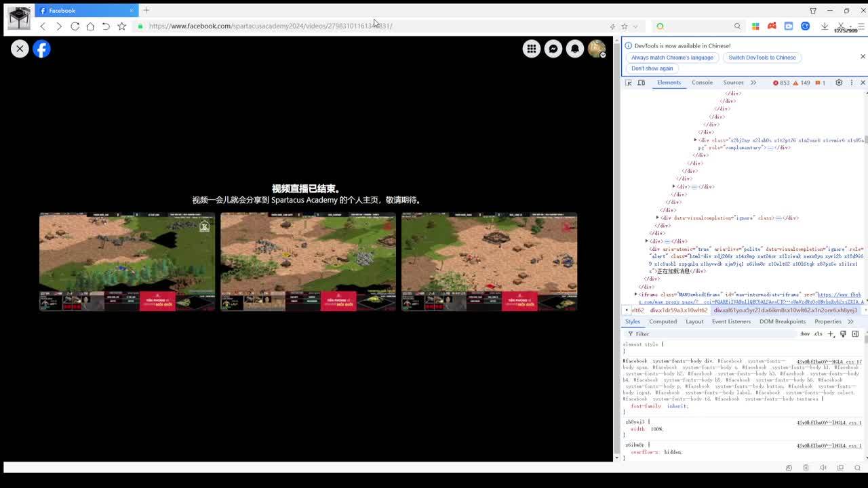Reload the current page
The image size is (868, 488).
tap(75, 26)
